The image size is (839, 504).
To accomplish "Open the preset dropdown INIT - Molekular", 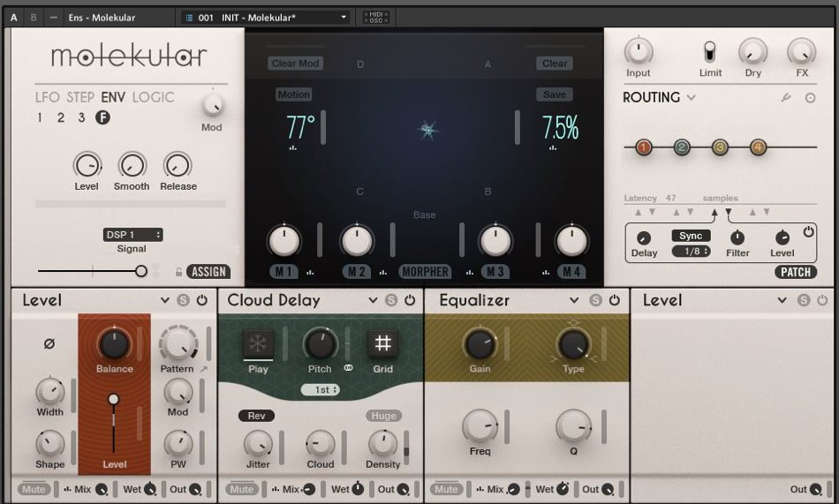I will click(265, 18).
